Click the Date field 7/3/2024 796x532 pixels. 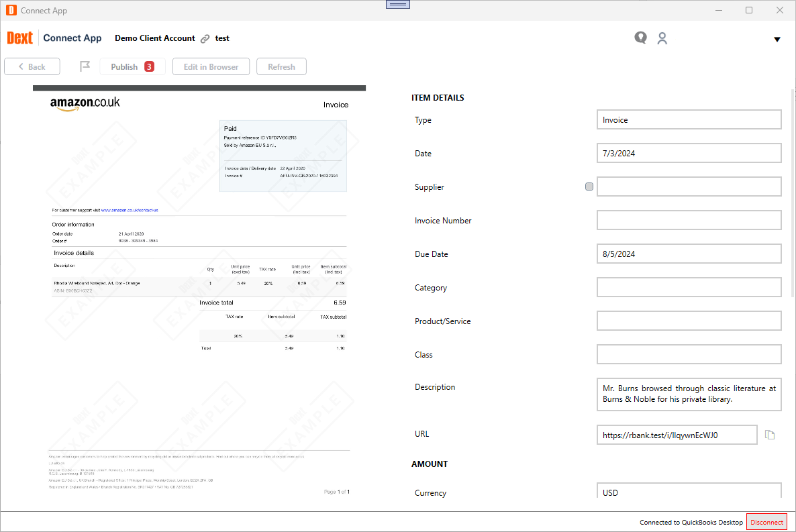click(689, 154)
